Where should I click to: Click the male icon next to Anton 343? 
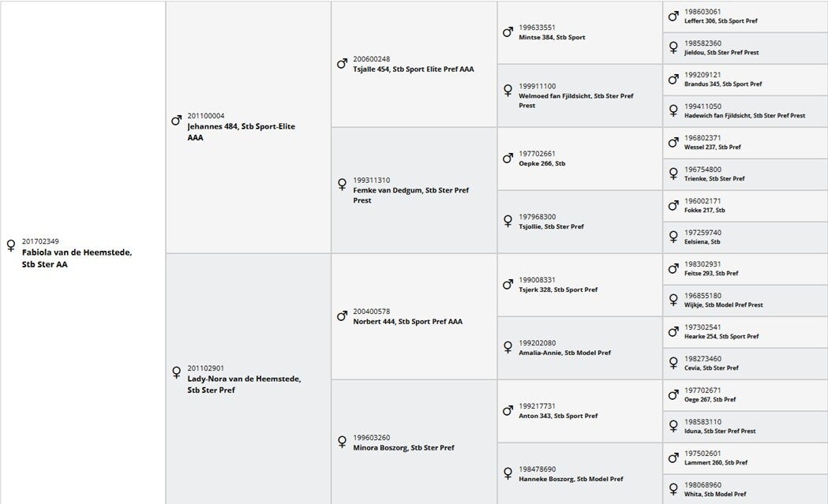pyautogui.click(x=508, y=411)
